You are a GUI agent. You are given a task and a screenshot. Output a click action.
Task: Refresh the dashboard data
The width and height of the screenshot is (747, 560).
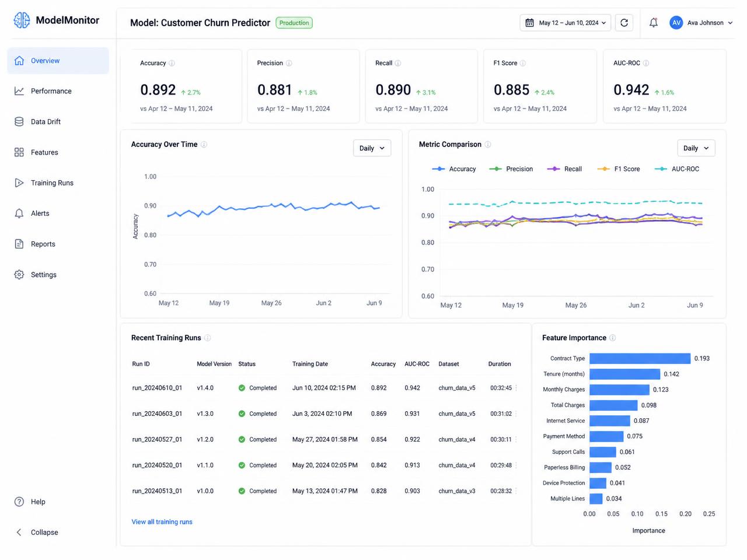coord(624,23)
